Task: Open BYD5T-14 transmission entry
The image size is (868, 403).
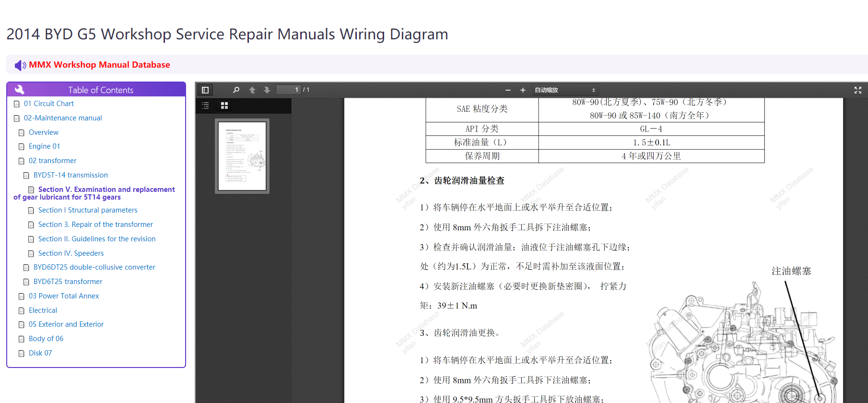Action: tap(70, 175)
